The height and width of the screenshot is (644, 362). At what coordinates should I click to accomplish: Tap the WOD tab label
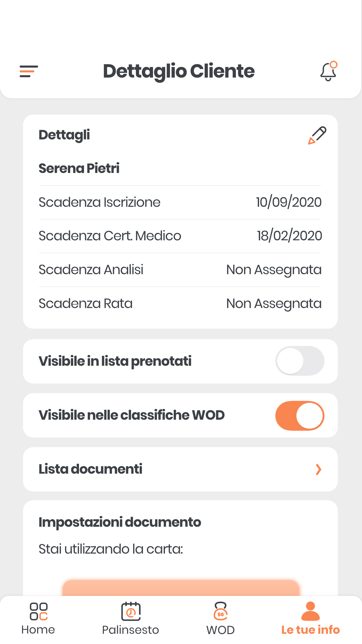pyautogui.click(x=221, y=630)
